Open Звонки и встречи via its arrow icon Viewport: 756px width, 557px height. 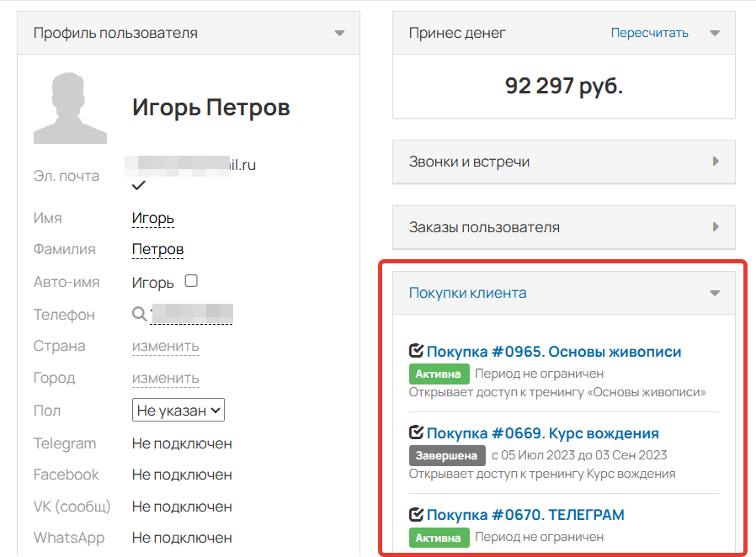coord(716,161)
